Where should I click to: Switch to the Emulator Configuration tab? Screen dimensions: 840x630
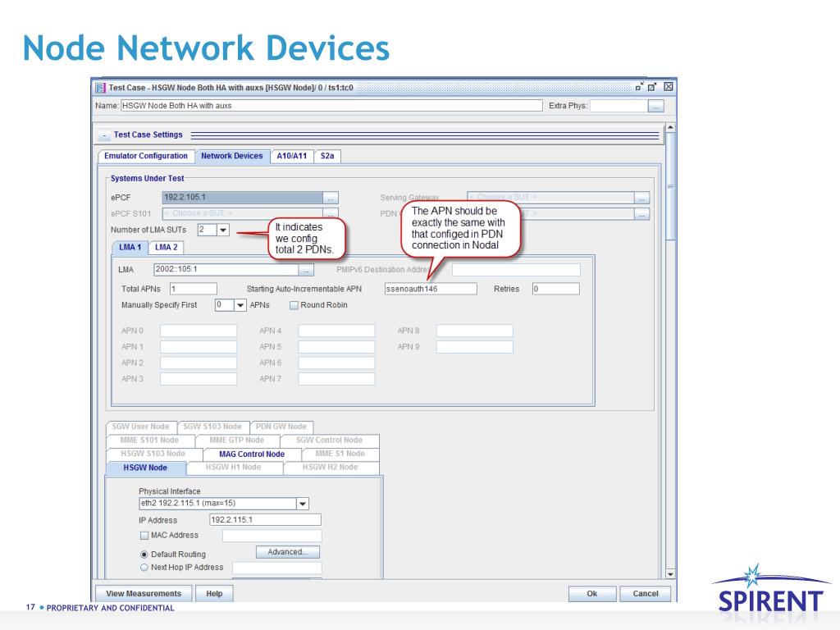click(x=146, y=156)
